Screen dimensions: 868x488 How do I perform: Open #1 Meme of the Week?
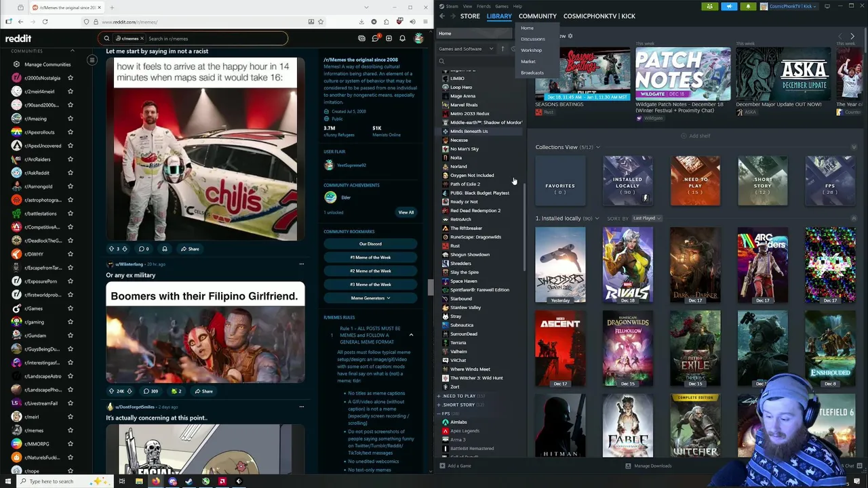click(370, 258)
